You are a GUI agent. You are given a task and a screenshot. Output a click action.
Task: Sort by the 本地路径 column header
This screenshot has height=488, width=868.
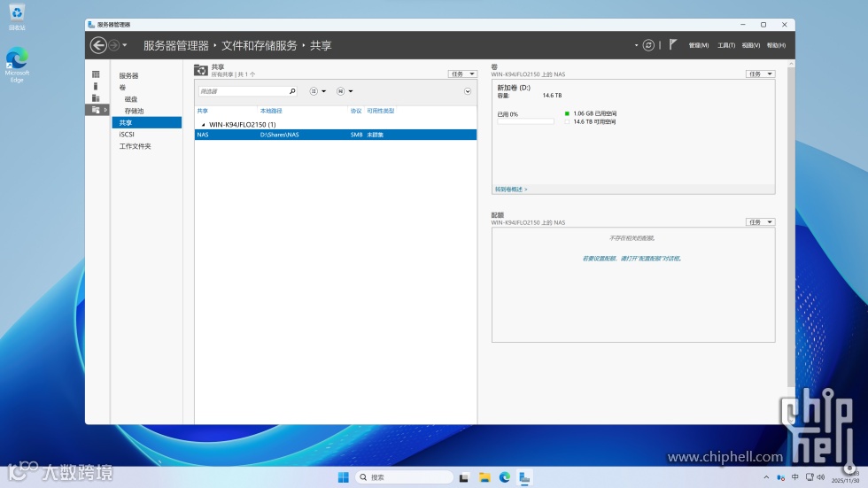pos(271,111)
